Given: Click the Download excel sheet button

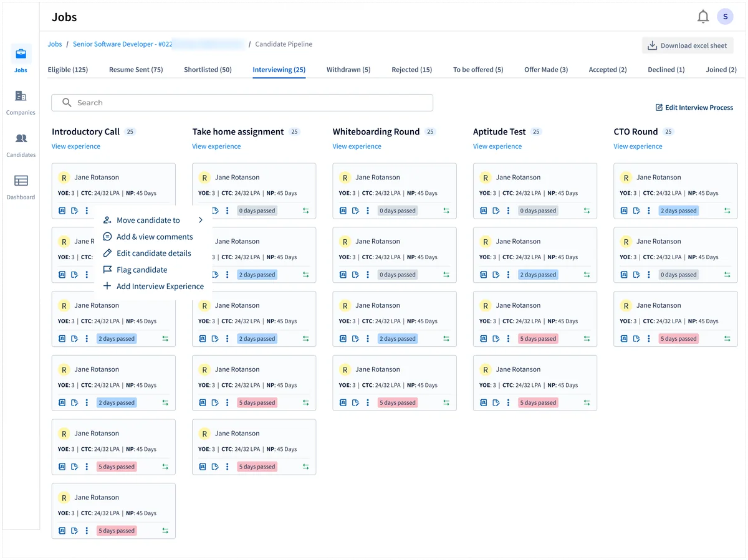Looking at the screenshot, I should (688, 45).
